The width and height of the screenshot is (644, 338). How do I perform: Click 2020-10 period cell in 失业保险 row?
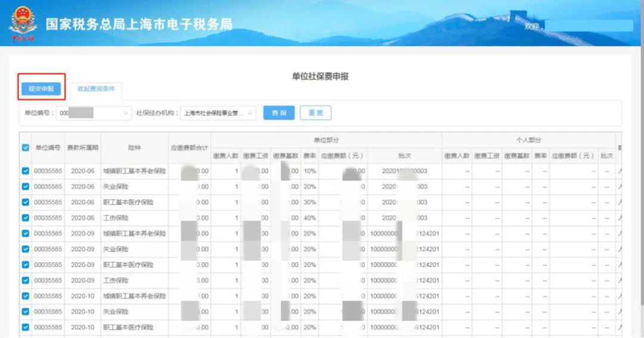(x=82, y=311)
